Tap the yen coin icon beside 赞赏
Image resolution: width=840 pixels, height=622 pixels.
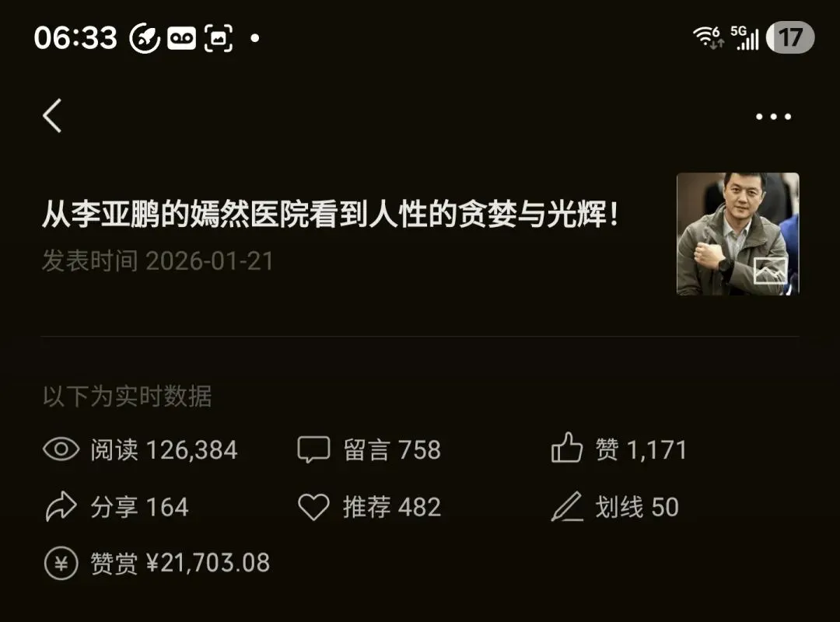61,563
